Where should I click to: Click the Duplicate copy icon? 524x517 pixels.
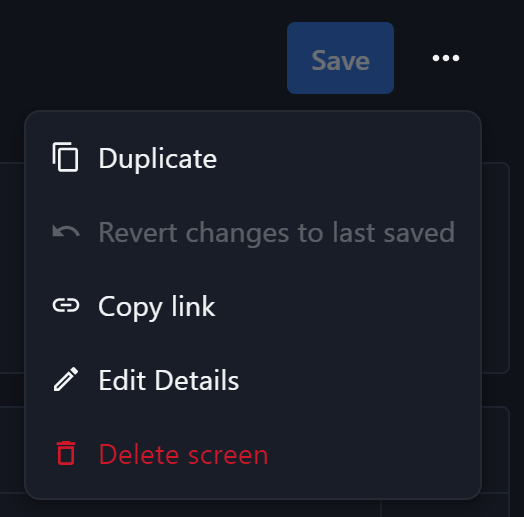tap(66, 157)
